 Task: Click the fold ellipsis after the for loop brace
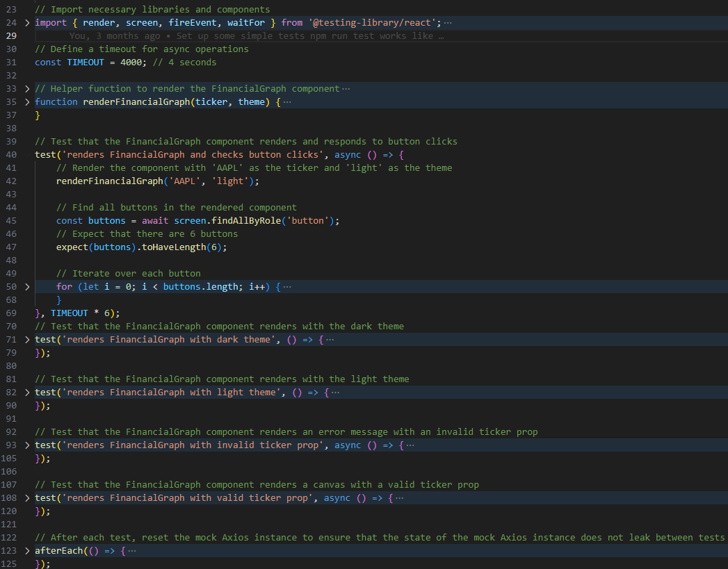[287, 287]
